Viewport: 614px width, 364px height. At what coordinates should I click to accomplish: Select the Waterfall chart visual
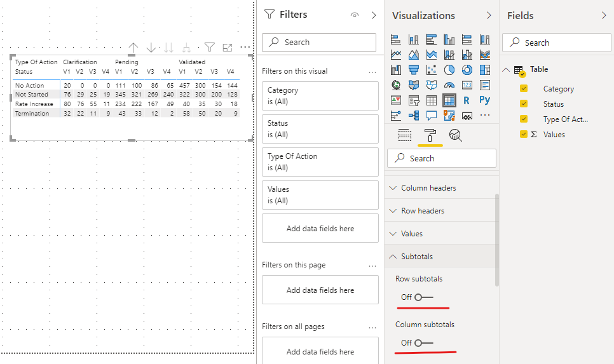[x=396, y=70]
